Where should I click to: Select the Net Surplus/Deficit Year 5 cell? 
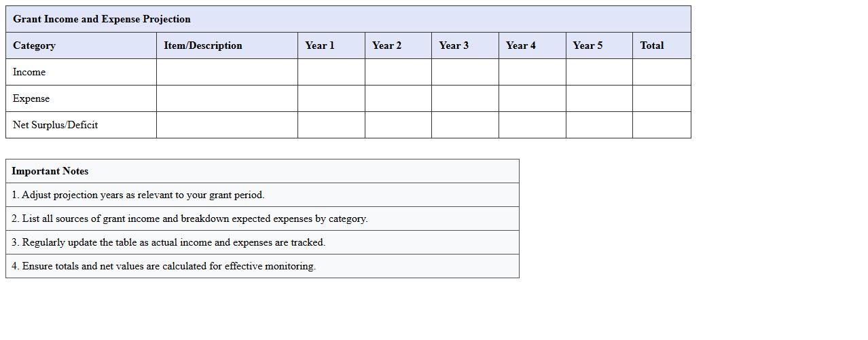tap(598, 125)
